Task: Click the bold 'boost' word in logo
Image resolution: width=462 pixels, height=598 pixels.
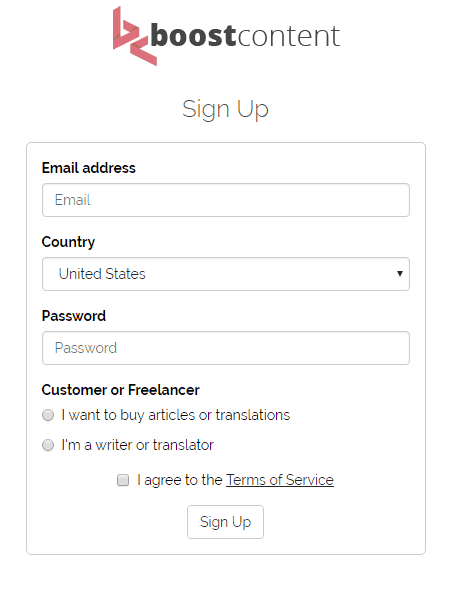Action: click(x=193, y=35)
